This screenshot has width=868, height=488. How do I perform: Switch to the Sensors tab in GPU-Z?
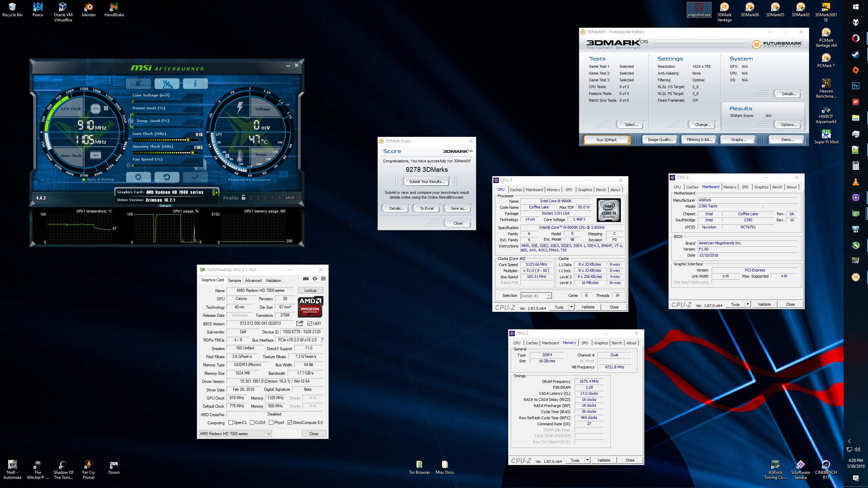tap(234, 281)
